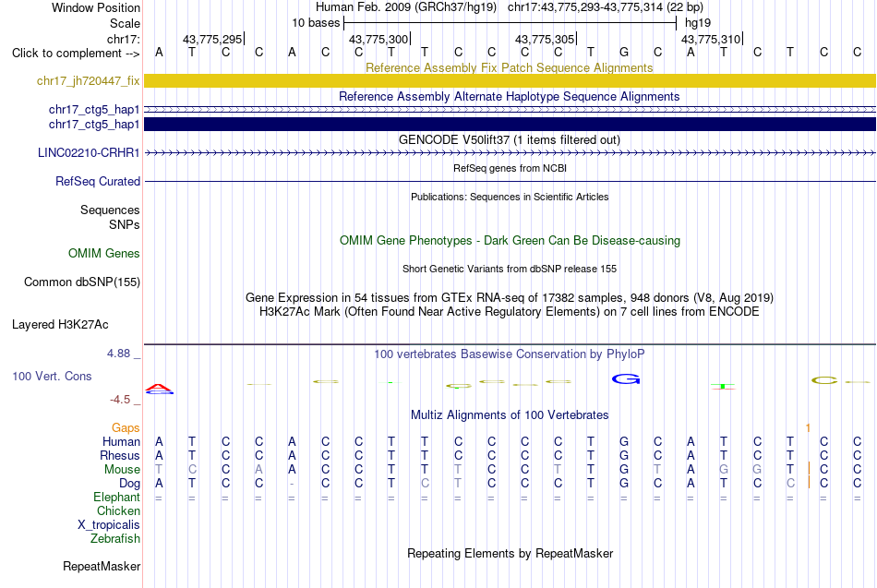The height and width of the screenshot is (588, 877).
Task: Click the Chicken species label
Action: (118, 510)
